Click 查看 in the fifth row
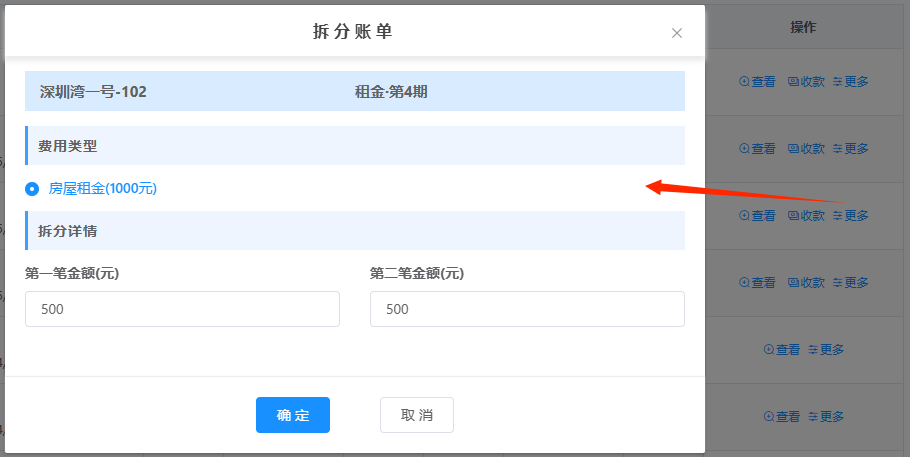 point(782,350)
